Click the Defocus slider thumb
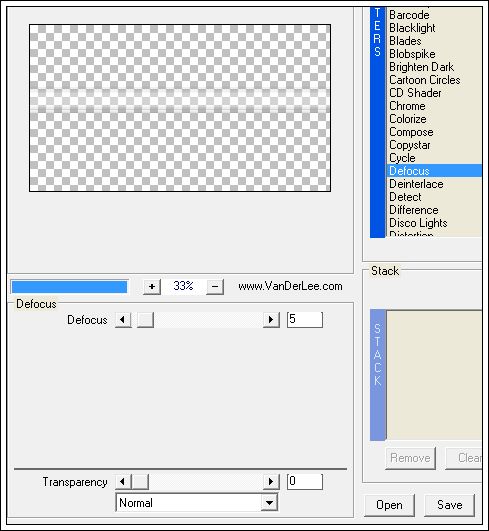This screenshot has width=489, height=531. [x=145, y=320]
